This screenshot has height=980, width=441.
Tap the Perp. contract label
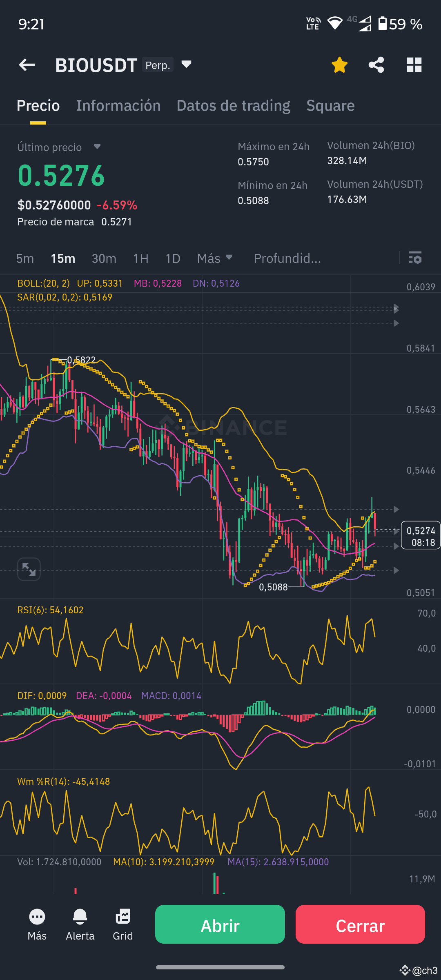pos(158,65)
